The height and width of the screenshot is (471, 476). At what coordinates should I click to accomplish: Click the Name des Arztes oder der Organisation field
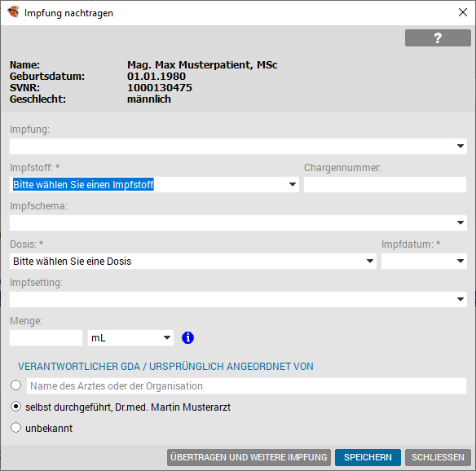(x=246, y=385)
